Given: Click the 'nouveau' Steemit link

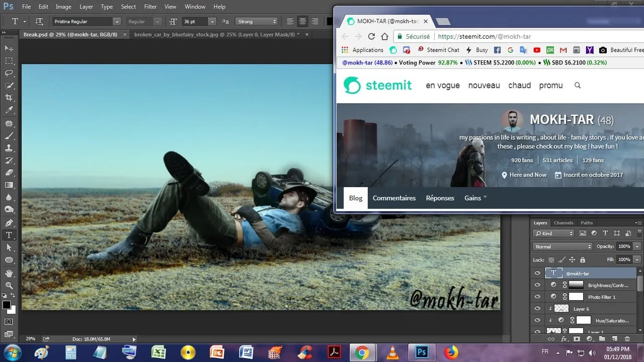Looking at the screenshot, I should click(484, 85).
